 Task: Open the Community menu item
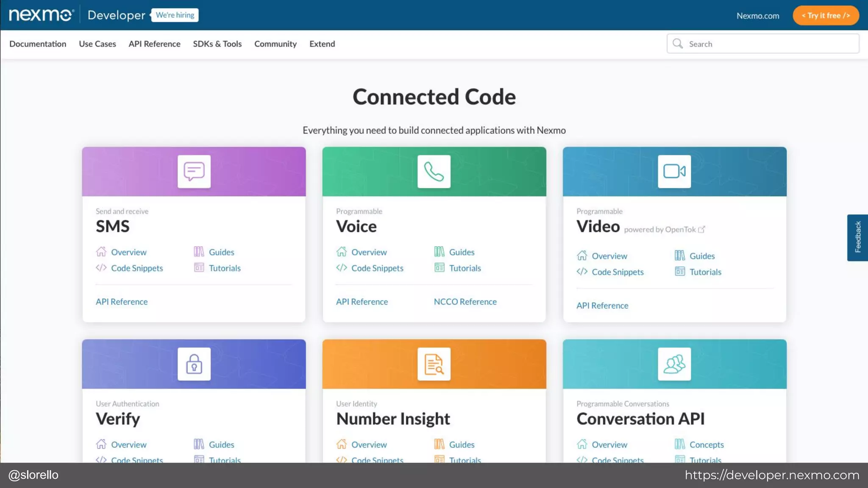pyautogui.click(x=275, y=44)
